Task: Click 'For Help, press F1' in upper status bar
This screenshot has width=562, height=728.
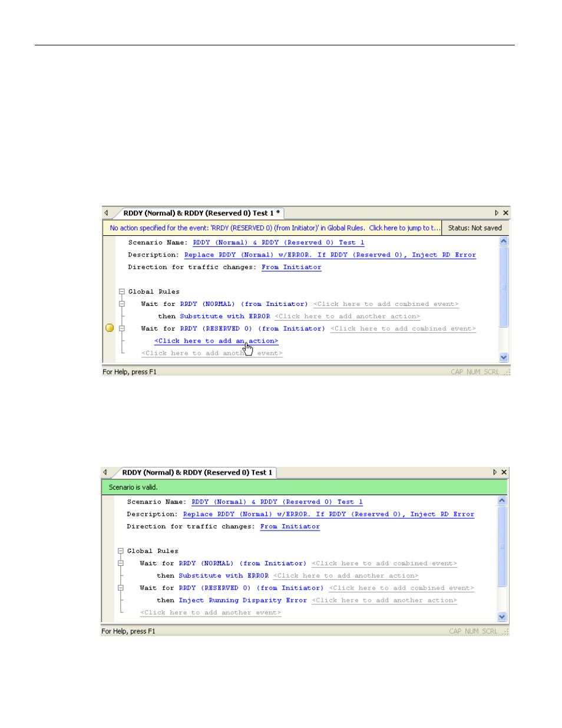Action: point(130,372)
